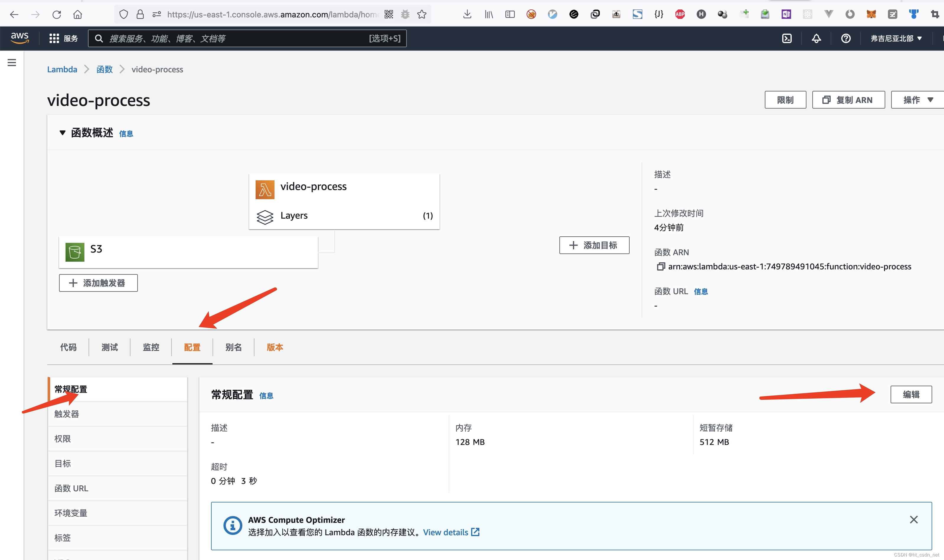
Task: Launch AWS CloudShell terminal icon
Action: [x=787, y=38]
